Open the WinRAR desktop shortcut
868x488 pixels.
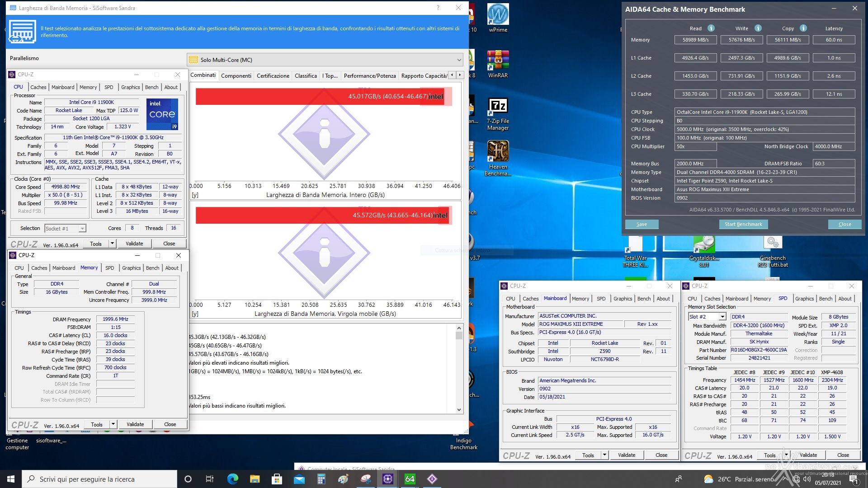point(498,64)
